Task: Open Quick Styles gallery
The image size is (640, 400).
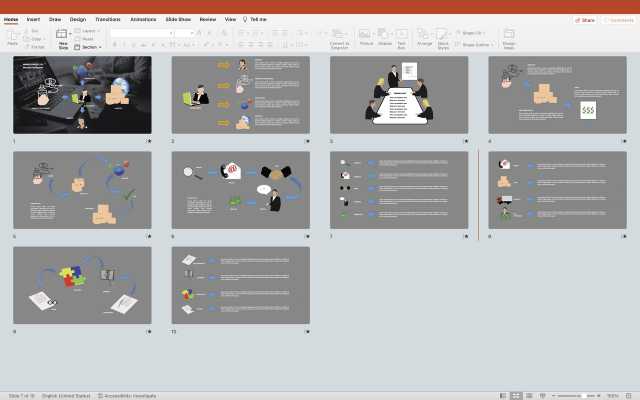Action: (443, 36)
